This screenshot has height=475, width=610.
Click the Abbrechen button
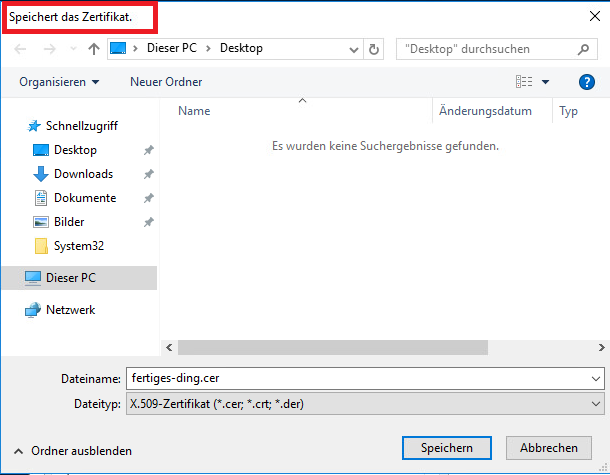point(548,448)
